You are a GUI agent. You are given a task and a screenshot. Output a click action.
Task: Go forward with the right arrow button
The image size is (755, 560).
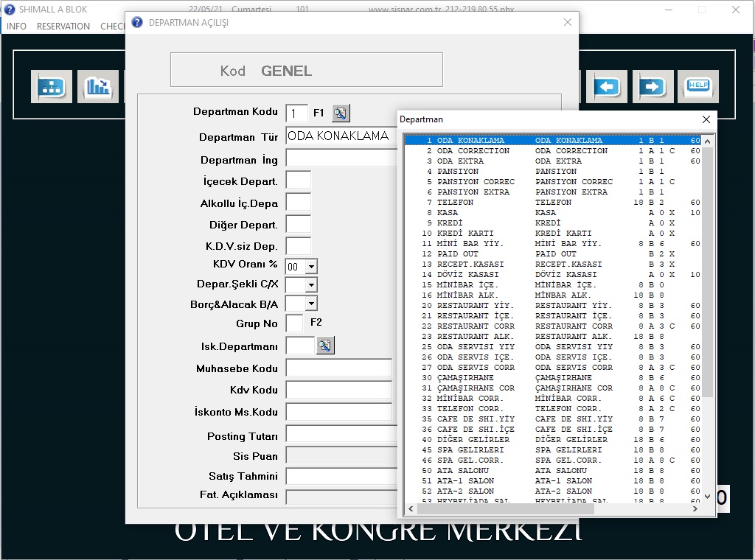point(653,87)
